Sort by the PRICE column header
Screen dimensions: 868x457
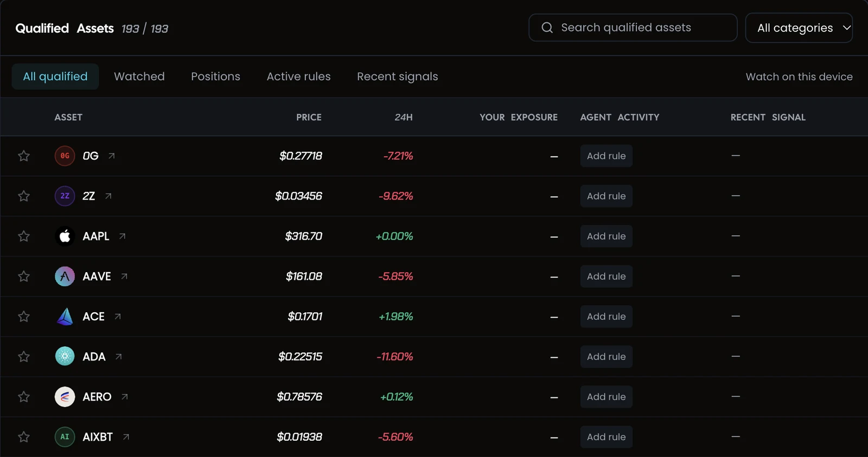point(309,117)
